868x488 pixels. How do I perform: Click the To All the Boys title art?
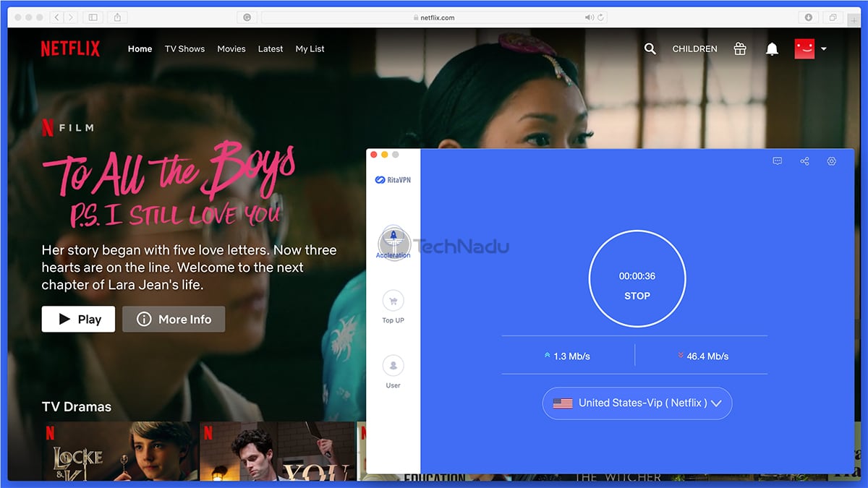[x=168, y=186]
